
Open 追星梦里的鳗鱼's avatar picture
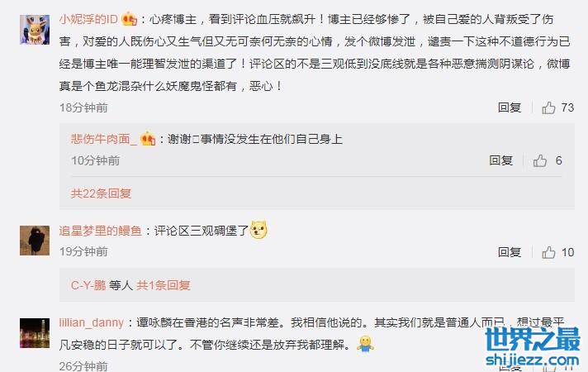(x=35, y=241)
